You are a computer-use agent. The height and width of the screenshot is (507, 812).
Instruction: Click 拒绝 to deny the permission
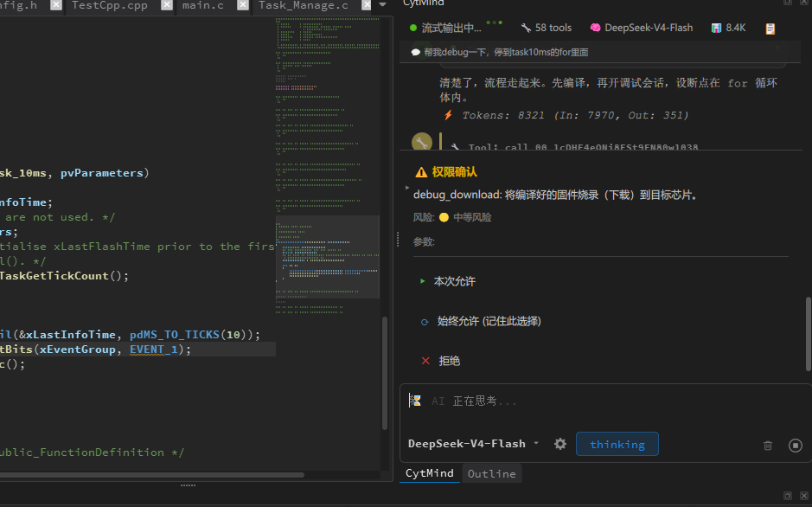tap(449, 361)
